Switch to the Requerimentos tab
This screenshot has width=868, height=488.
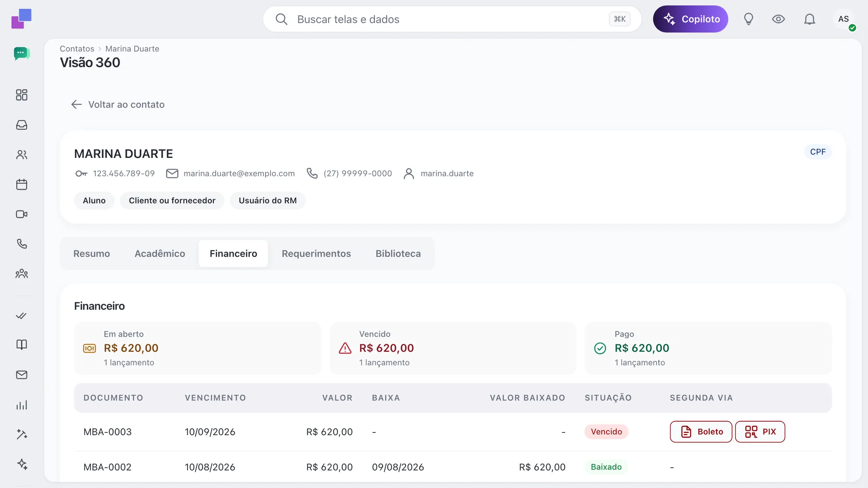[316, 254]
